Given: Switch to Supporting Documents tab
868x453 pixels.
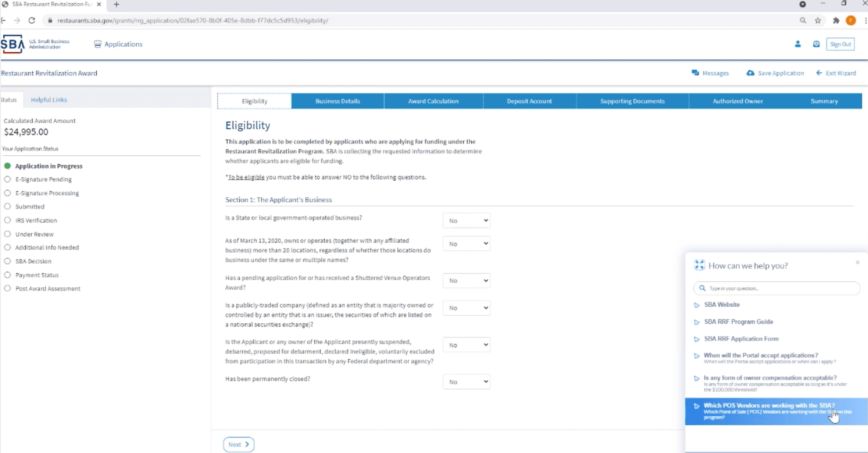Looking at the screenshot, I should [x=632, y=101].
